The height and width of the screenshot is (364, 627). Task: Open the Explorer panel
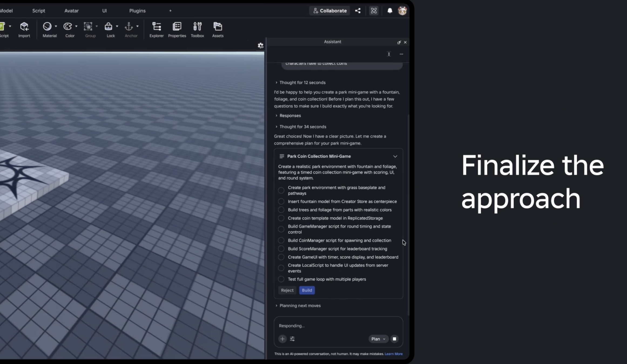[x=156, y=29]
